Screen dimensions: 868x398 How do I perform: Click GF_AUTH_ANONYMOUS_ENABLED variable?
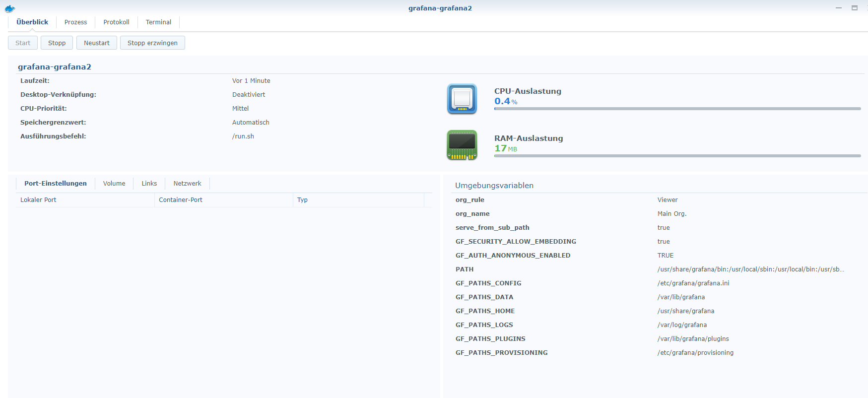click(x=513, y=255)
